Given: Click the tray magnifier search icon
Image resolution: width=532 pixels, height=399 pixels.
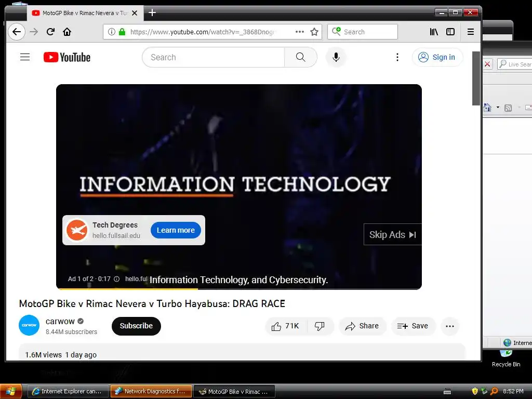Looking at the screenshot, I should pos(495,391).
